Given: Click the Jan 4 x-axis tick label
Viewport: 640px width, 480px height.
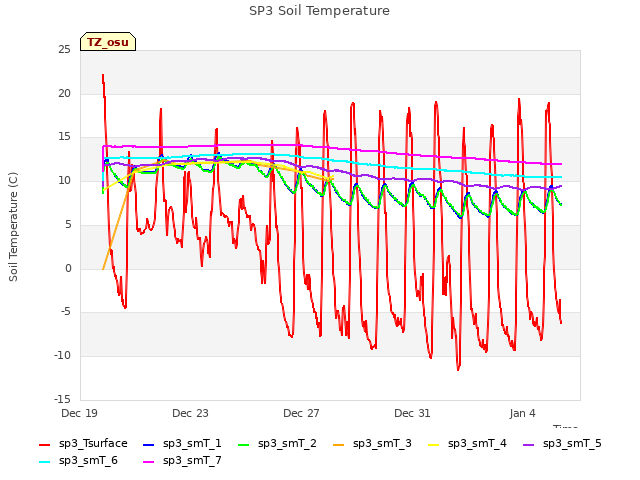Looking at the screenshot, I should pyautogui.click(x=522, y=413).
